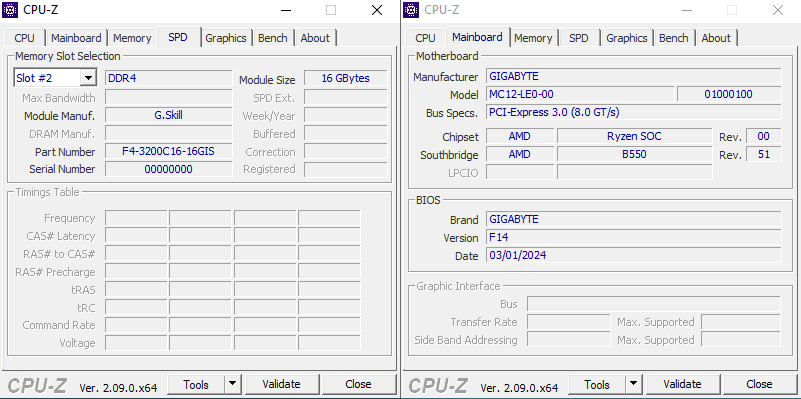Click empty Graphic Interface Bus field
The width and height of the screenshot is (801, 399).
tap(653, 304)
